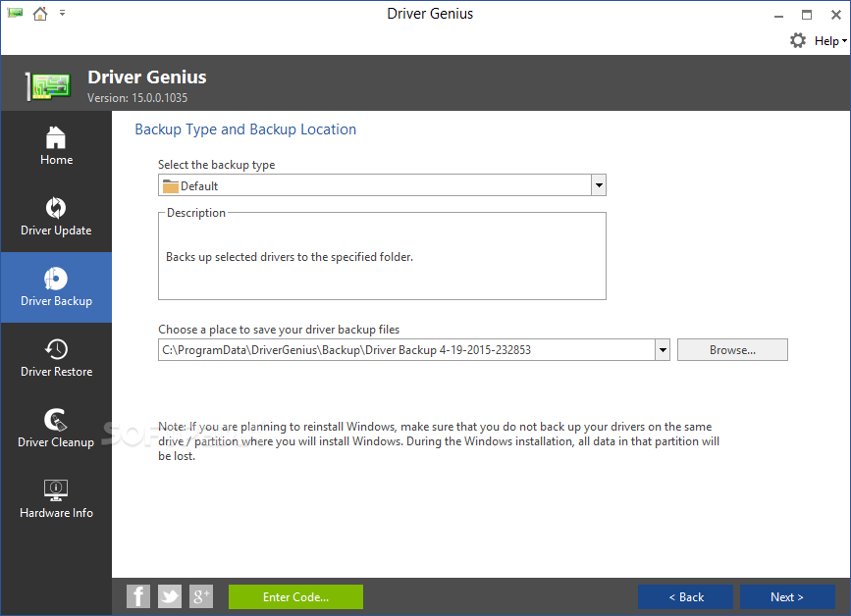The width and height of the screenshot is (851, 616).
Task: Click the Facebook share icon
Action: [138, 596]
